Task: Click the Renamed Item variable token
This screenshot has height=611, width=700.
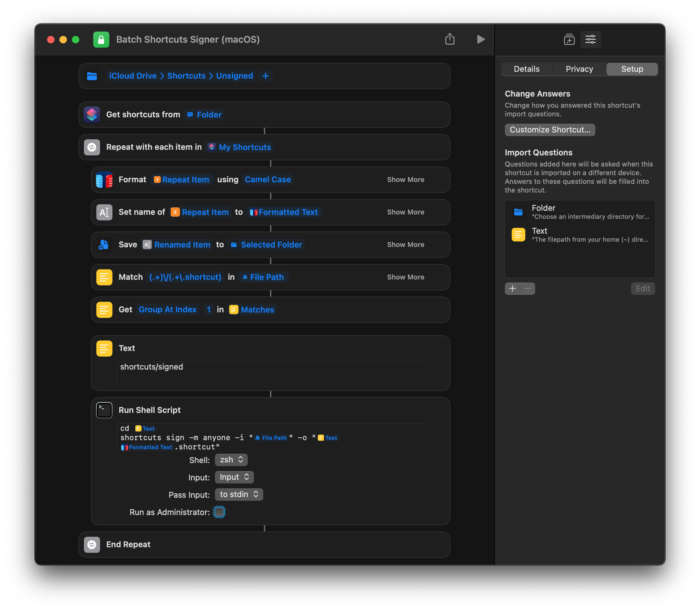Action: tap(176, 245)
